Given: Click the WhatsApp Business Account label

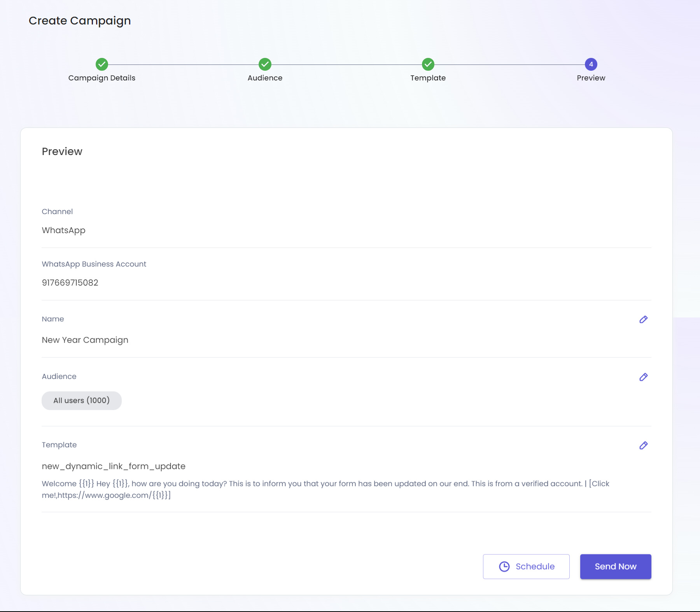Looking at the screenshot, I should [94, 264].
